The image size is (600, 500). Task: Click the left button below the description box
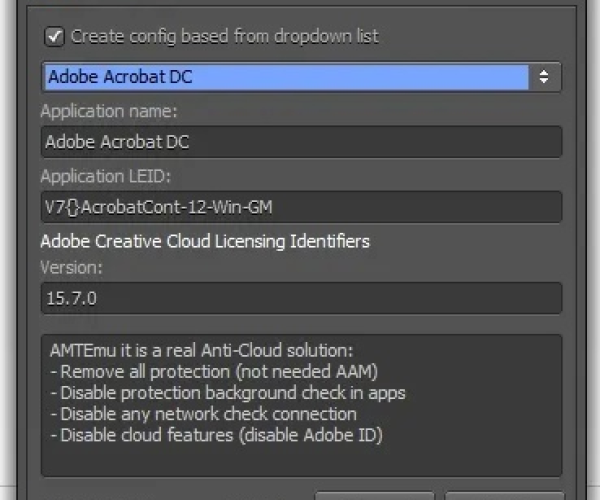coord(375,494)
